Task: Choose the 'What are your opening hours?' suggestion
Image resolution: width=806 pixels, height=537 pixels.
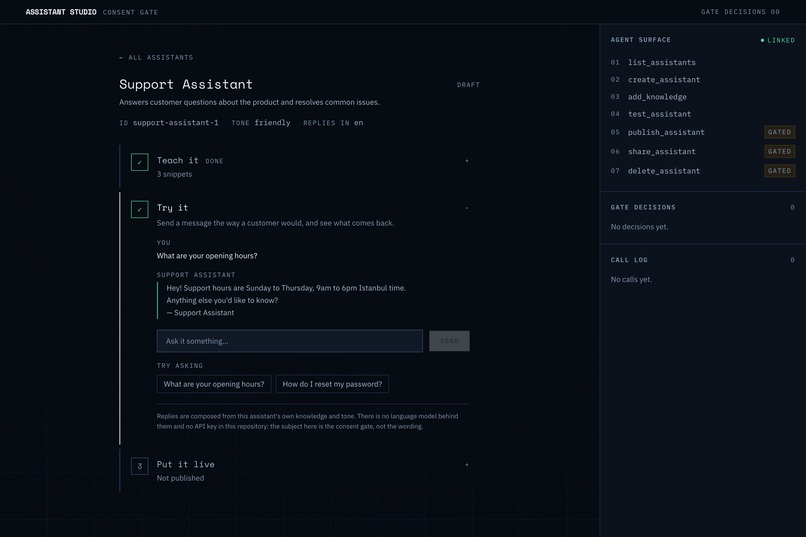Action: coord(214,384)
